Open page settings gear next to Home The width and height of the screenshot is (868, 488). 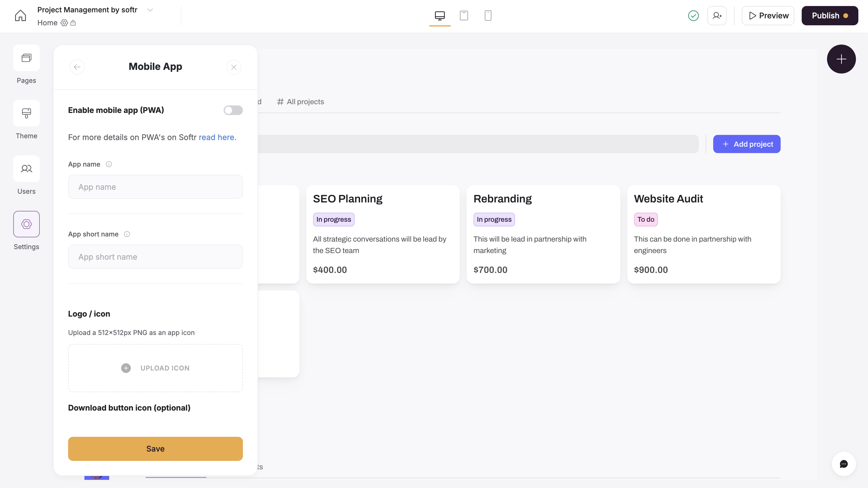[x=64, y=23]
